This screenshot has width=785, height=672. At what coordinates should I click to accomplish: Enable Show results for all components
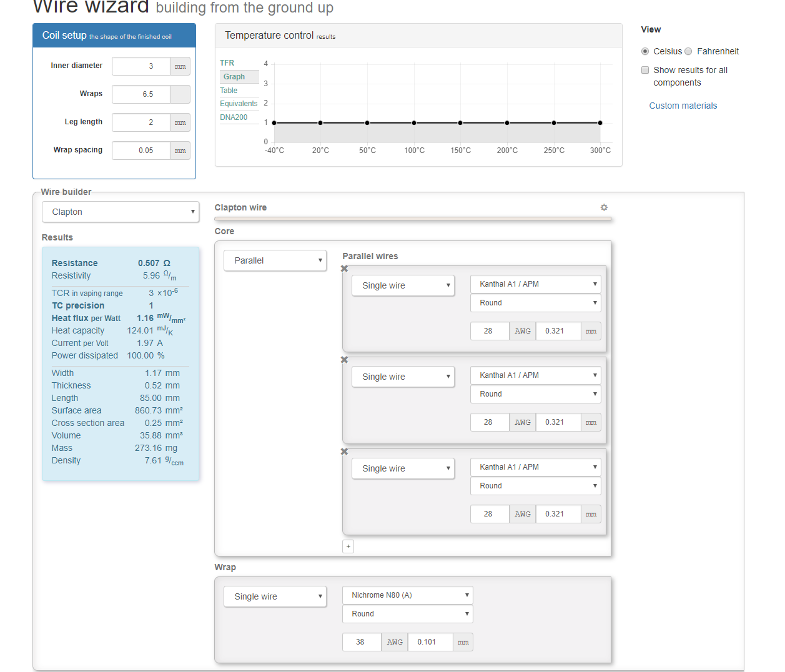(x=645, y=70)
